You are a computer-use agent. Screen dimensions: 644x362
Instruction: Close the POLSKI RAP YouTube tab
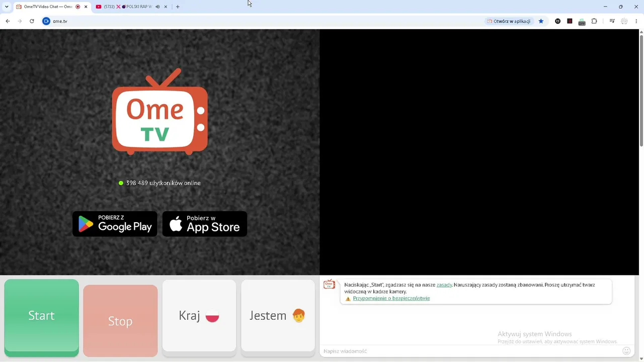[x=166, y=7]
